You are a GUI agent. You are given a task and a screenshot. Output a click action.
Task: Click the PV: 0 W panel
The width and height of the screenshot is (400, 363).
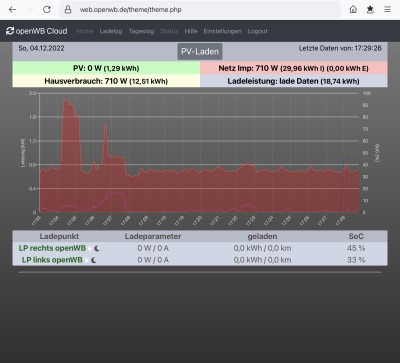pyautogui.click(x=106, y=68)
